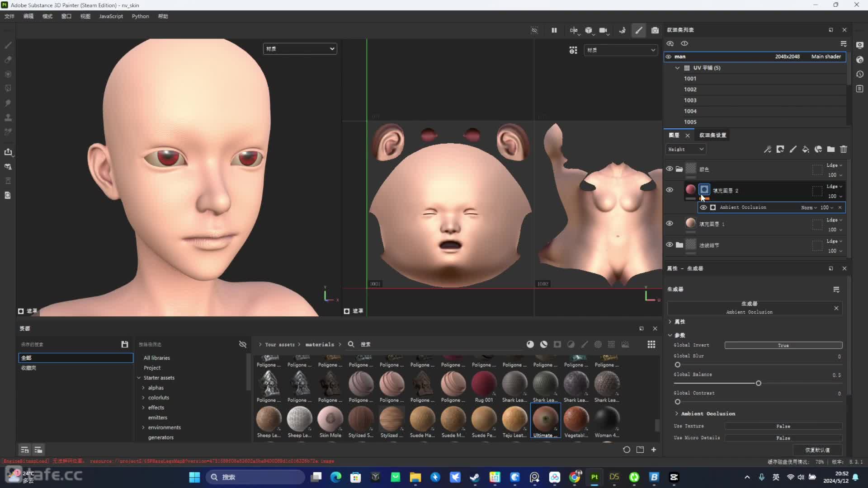Open the 编辑 menu
The width and height of the screenshot is (868, 488).
tap(28, 16)
